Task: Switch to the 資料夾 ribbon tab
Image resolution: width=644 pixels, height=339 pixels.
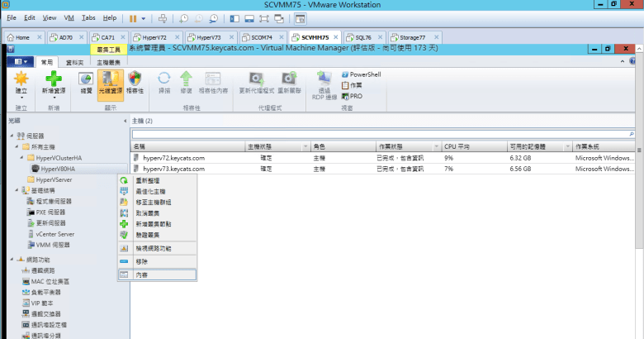Action: click(74, 62)
